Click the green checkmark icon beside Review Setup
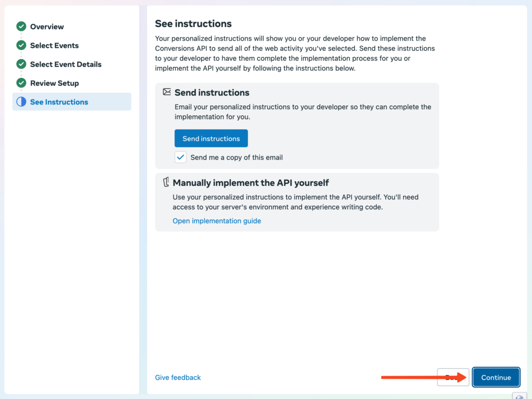Image resolution: width=532 pixels, height=399 pixels. click(21, 83)
